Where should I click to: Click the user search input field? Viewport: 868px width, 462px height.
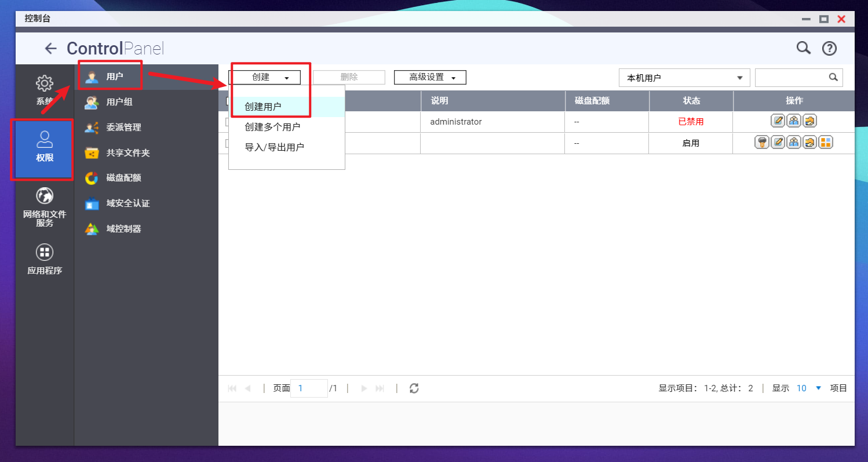(791, 78)
